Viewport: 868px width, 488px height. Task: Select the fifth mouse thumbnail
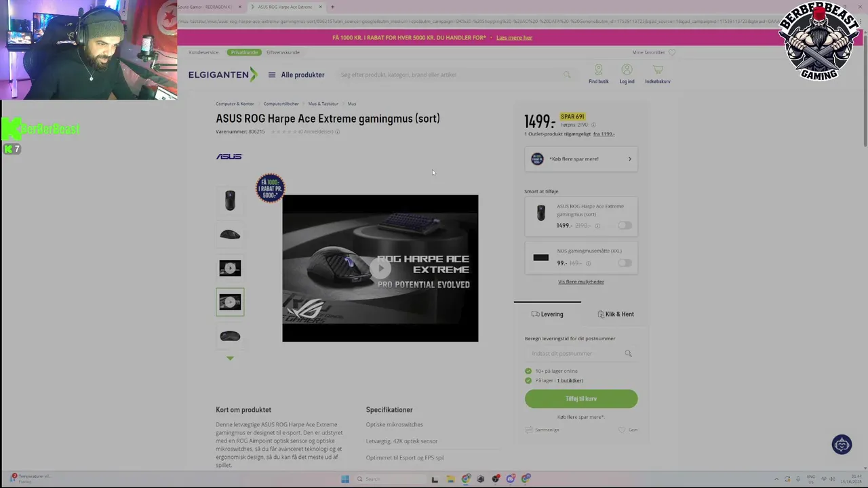click(x=230, y=336)
